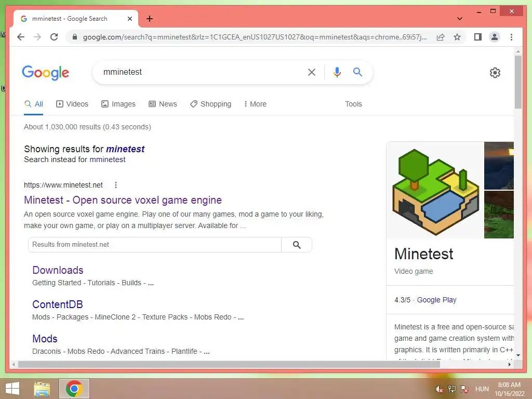The image size is (532, 399).
Task: Open the Downloads sitelink
Action: [58, 270]
